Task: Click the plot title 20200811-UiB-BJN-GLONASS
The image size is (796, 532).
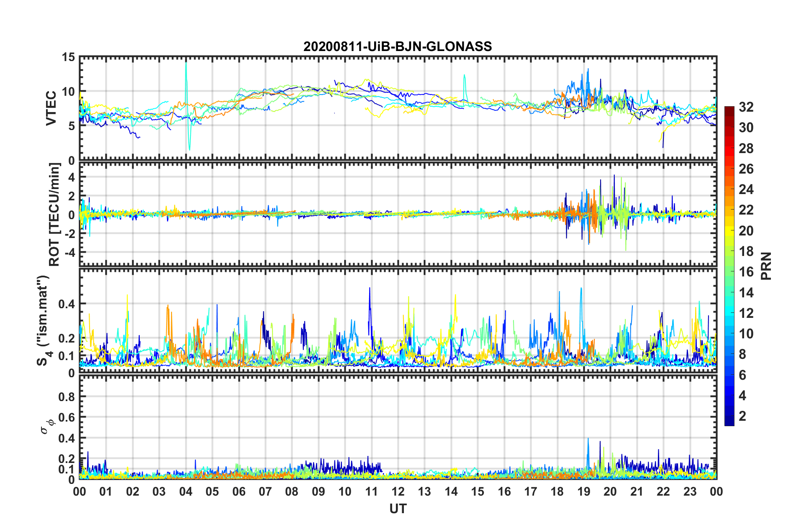Action: tap(398, 46)
